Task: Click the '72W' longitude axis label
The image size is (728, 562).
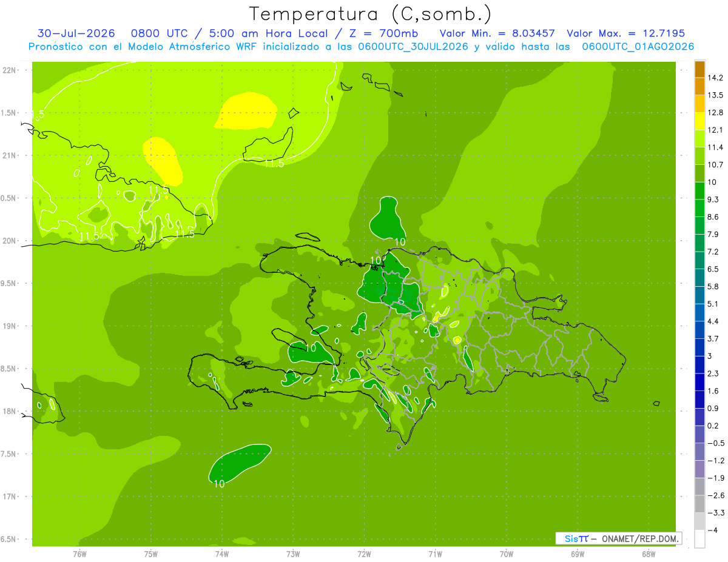Action: tap(364, 554)
